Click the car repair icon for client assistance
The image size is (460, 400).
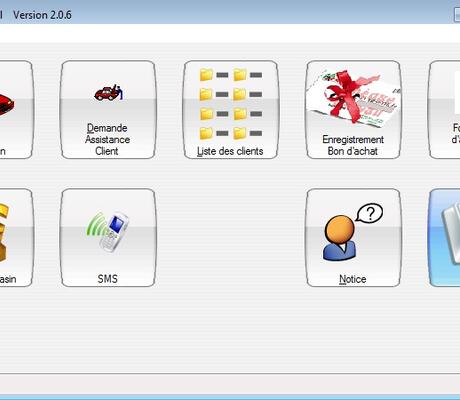pos(109,92)
